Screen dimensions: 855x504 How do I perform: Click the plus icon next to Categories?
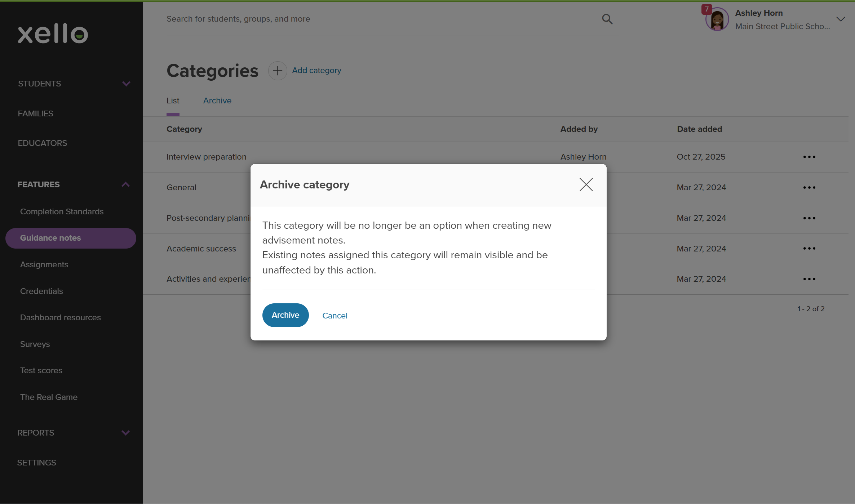click(277, 71)
